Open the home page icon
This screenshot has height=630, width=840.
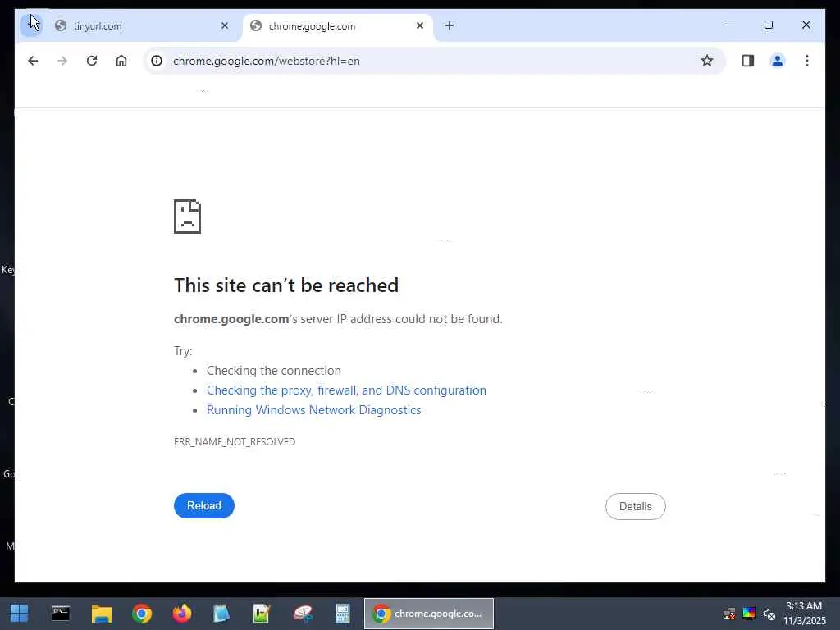tap(121, 61)
